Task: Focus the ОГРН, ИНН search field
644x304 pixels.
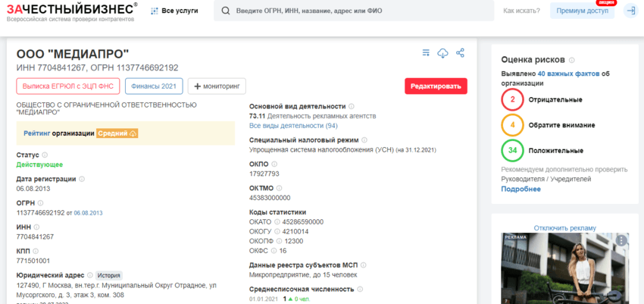Action: pyautogui.click(x=354, y=11)
